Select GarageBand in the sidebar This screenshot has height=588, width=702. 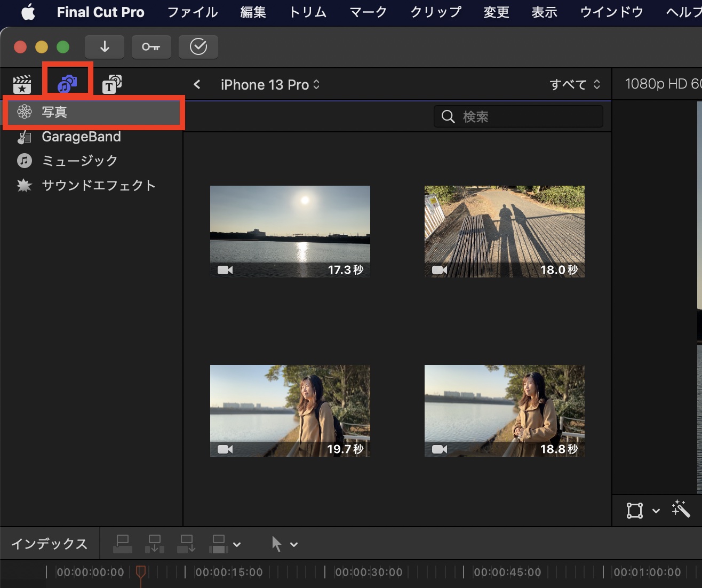[81, 137]
